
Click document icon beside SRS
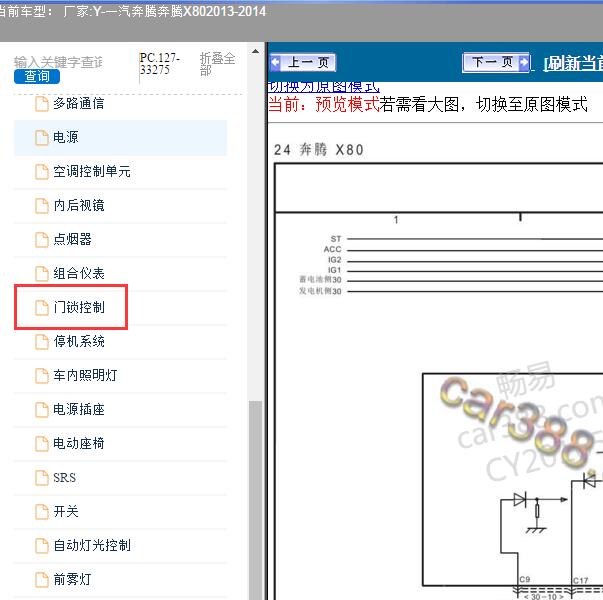[42, 477]
